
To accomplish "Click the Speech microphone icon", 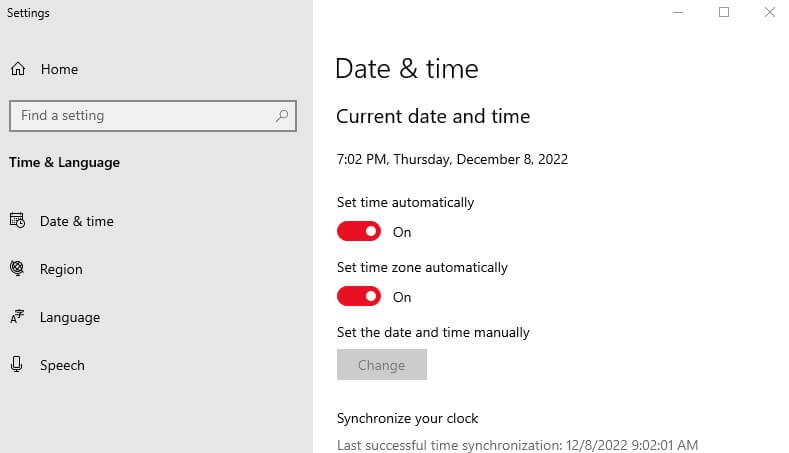I will click(17, 365).
